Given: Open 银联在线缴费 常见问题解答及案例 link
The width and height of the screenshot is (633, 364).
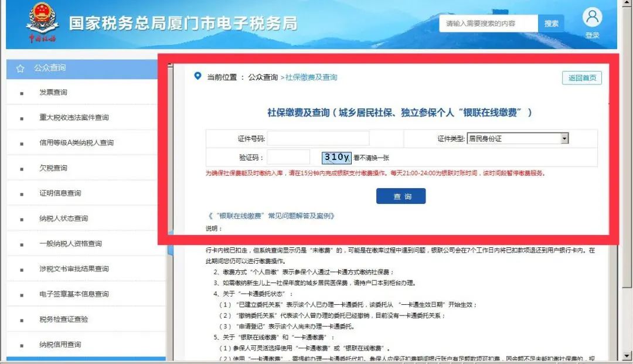Looking at the screenshot, I should pos(271,216).
